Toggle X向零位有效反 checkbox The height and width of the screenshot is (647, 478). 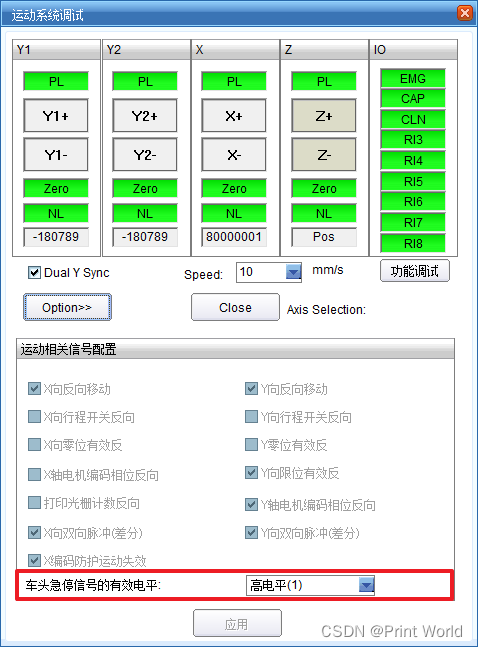click(34, 445)
